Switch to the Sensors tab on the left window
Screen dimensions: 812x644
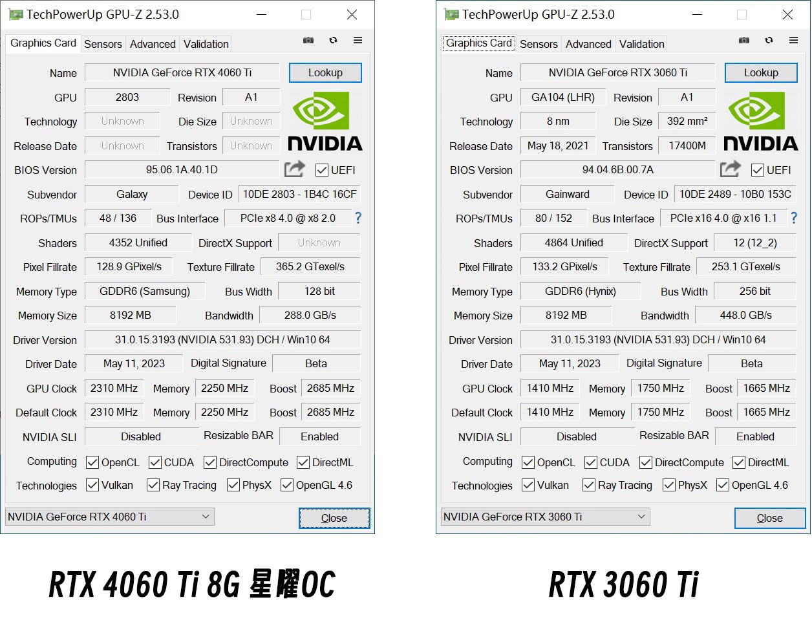click(x=103, y=43)
